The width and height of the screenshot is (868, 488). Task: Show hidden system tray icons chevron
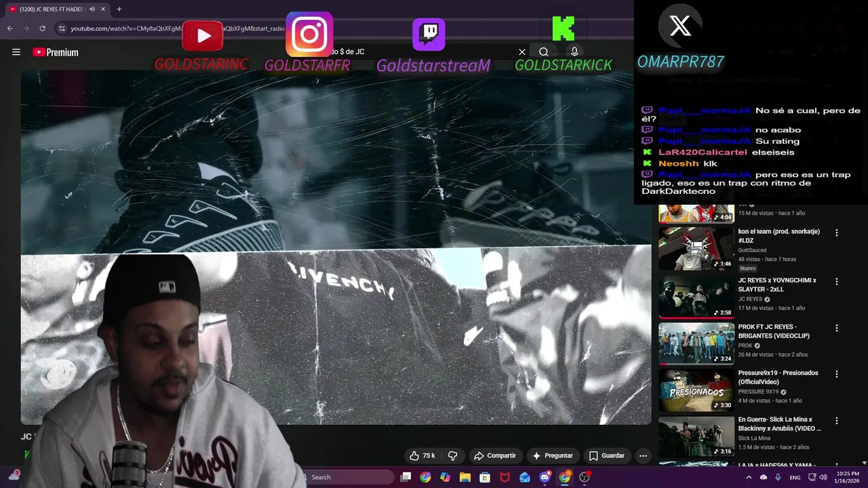click(749, 477)
